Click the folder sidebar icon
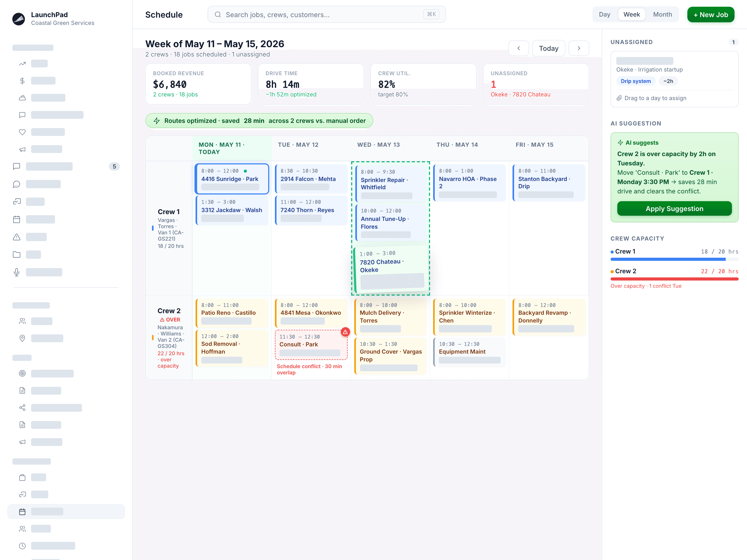 click(x=17, y=255)
